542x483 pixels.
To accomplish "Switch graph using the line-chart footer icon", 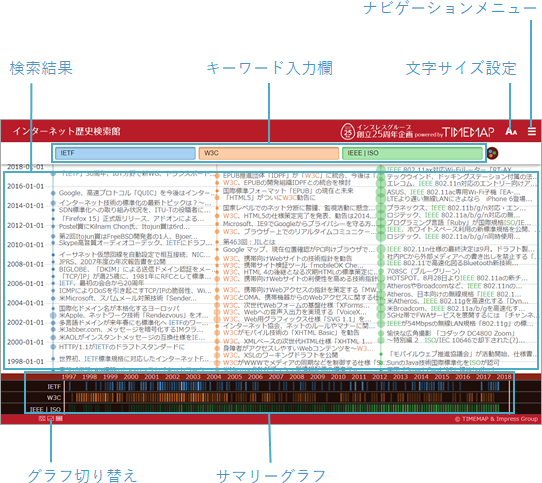I will click(50, 419).
